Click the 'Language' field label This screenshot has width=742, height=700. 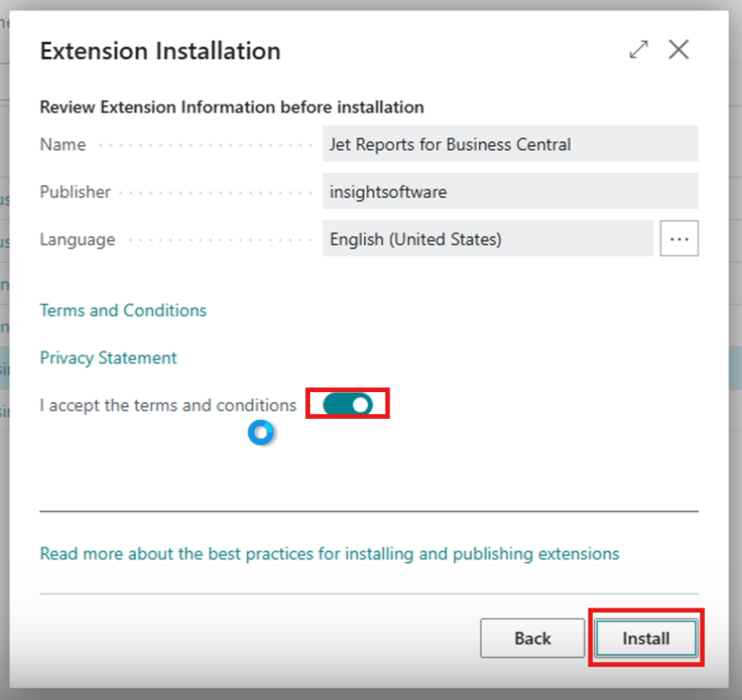(x=78, y=239)
